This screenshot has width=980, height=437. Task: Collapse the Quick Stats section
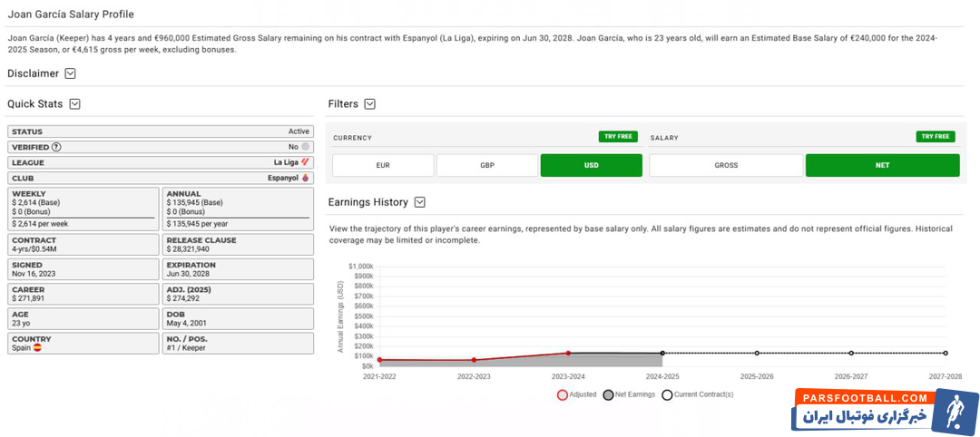point(75,104)
